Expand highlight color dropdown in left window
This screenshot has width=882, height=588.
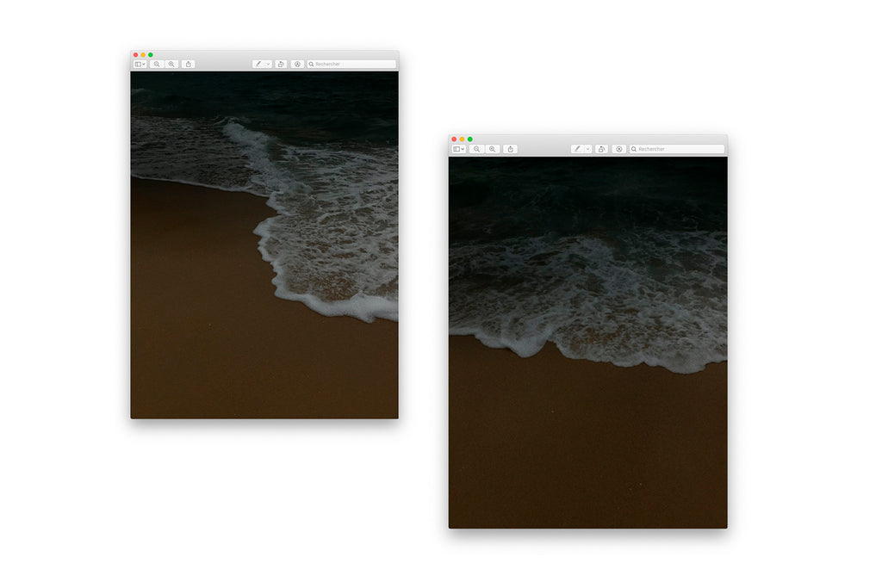tap(268, 65)
